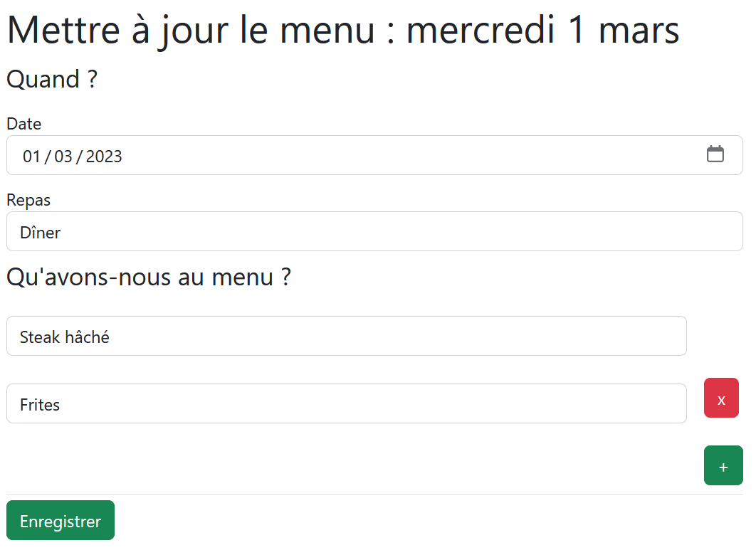The width and height of the screenshot is (756, 555).
Task: Select the month "03" in Date field
Action: point(63,157)
